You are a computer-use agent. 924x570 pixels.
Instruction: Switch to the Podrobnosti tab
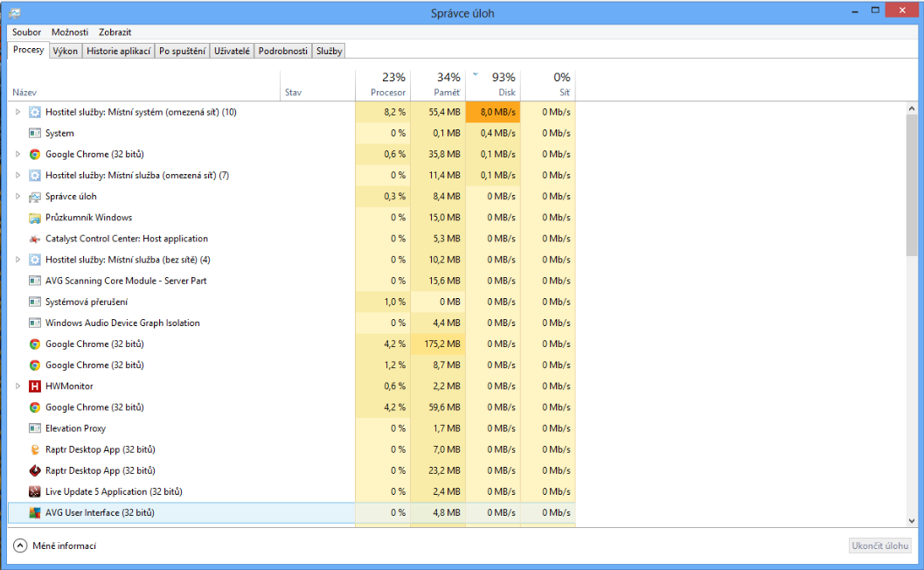[x=283, y=52]
